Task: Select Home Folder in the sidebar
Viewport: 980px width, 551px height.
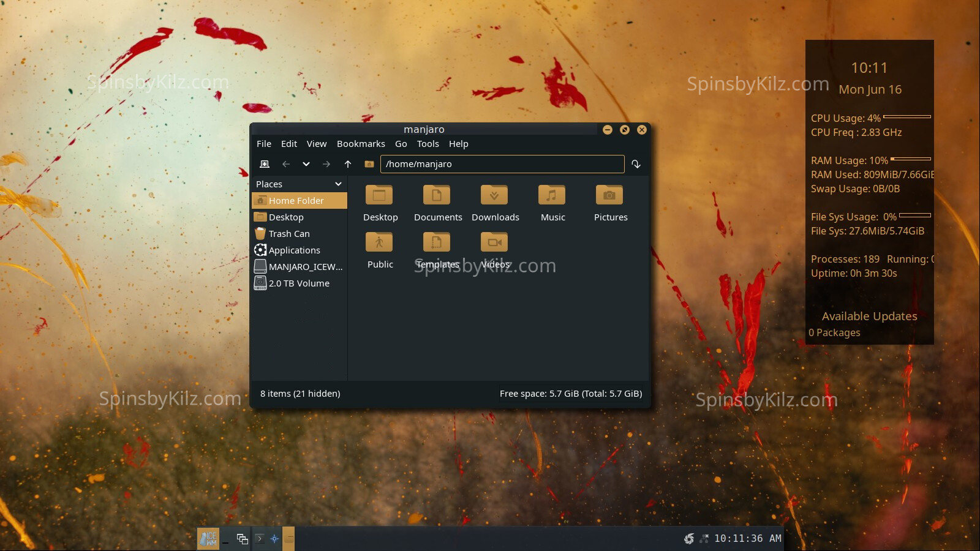Action: (x=300, y=201)
